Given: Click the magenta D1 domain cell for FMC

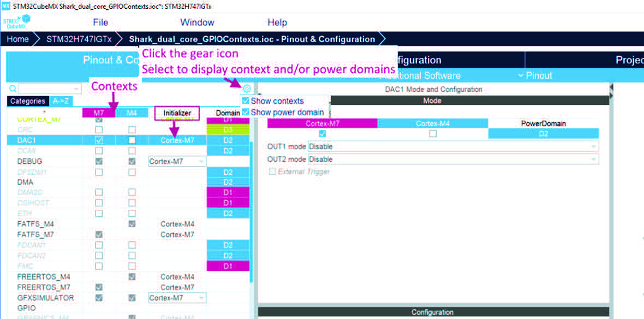Looking at the screenshot, I should tap(228, 266).
